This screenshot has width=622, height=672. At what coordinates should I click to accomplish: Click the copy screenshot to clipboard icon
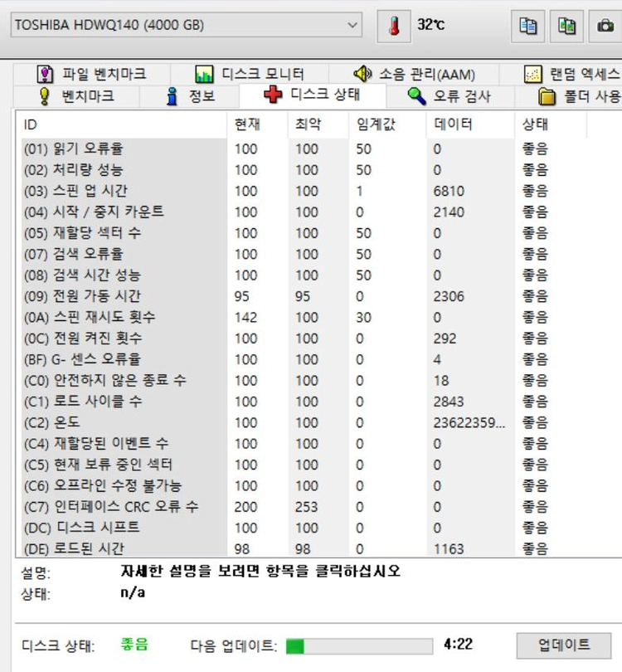click(x=566, y=26)
